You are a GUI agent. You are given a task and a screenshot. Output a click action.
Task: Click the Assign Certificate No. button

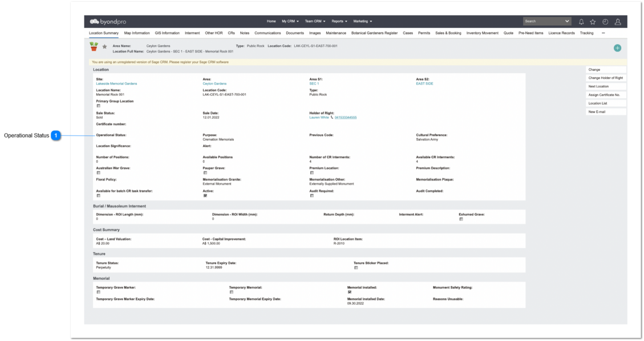pyautogui.click(x=606, y=95)
